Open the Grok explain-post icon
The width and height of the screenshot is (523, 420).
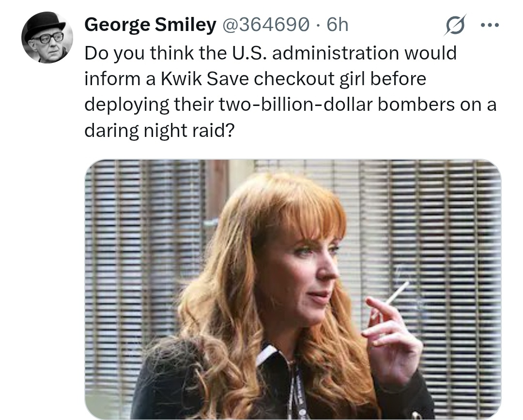455,25
